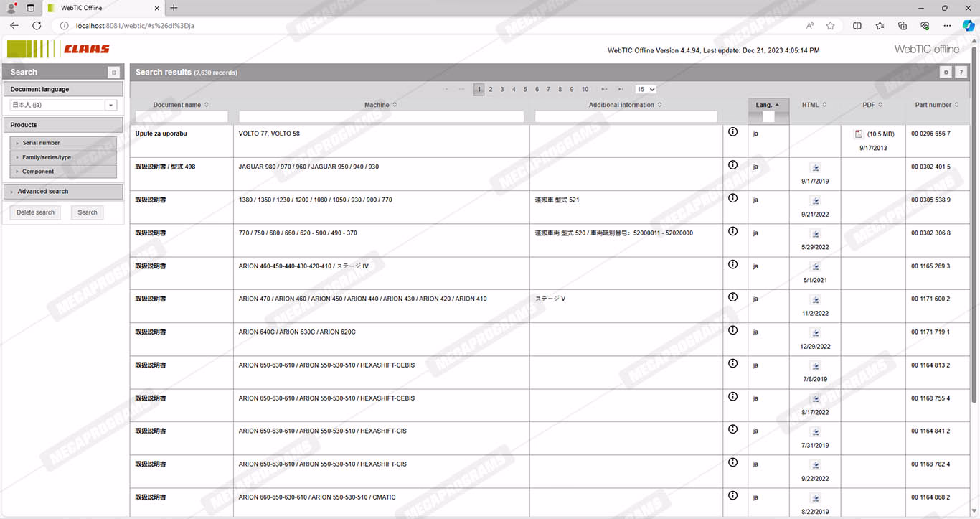Sort results by HTML column
Screen dimensions: 980x519
(x=814, y=105)
